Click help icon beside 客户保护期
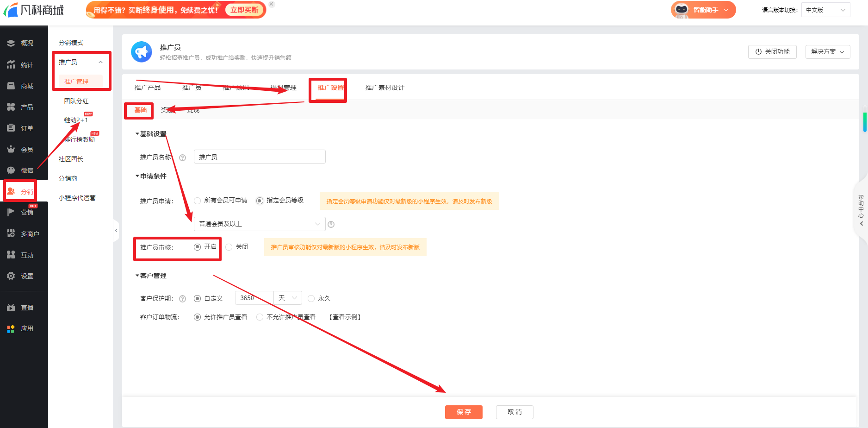Viewport: 868px width, 428px height. (183, 299)
